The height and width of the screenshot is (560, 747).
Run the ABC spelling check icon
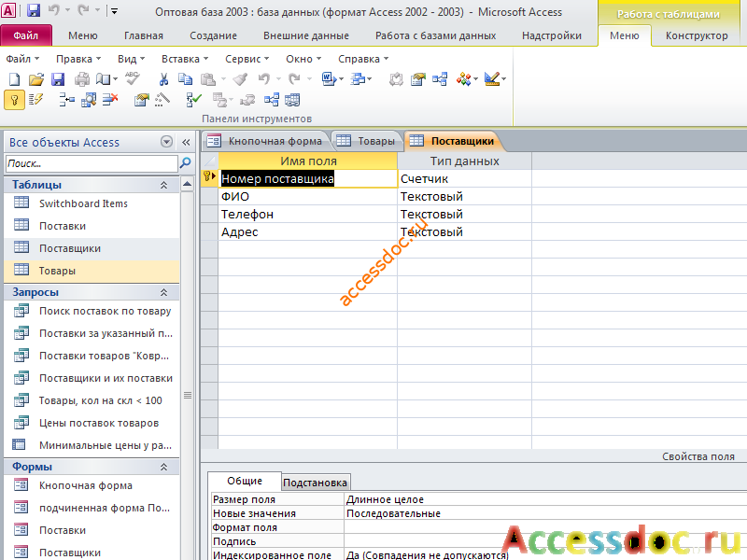click(x=133, y=78)
